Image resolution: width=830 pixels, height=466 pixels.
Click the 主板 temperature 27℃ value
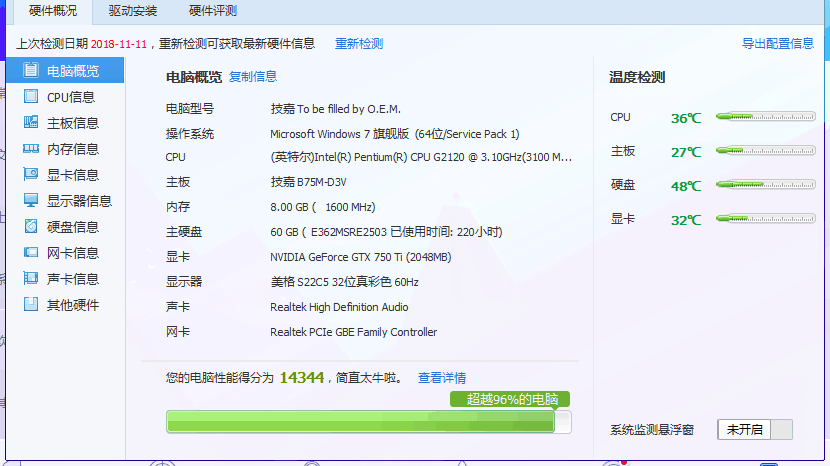click(x=686, y=153)
